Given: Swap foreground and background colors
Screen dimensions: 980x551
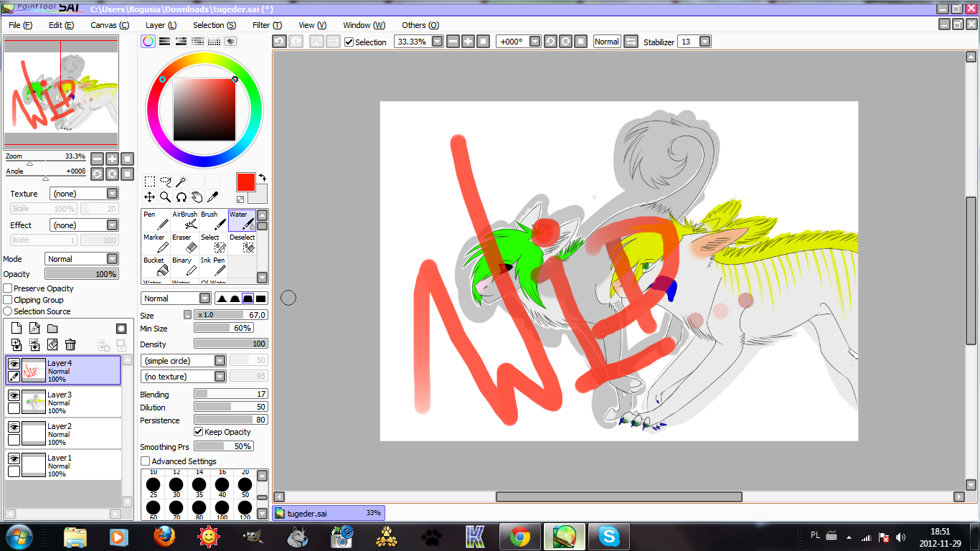Looking at the screenshot, I should 262,177.
